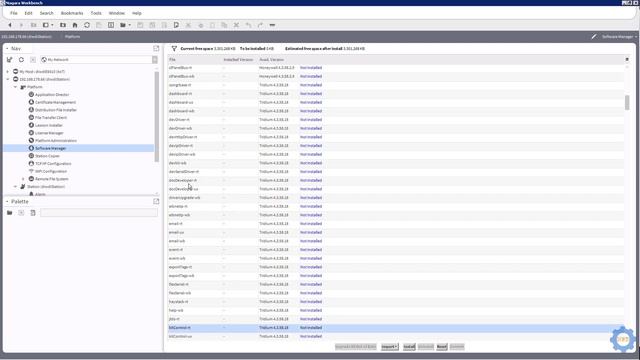This screenshot has width=640, height=360.
Task: Open the License Manager node
Action: 49,133
